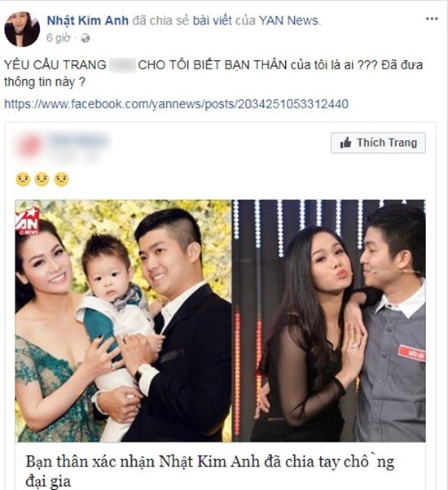The image size is (448, 490).
Task: Open the right photo of kissing couple
Action: point(329,321)
